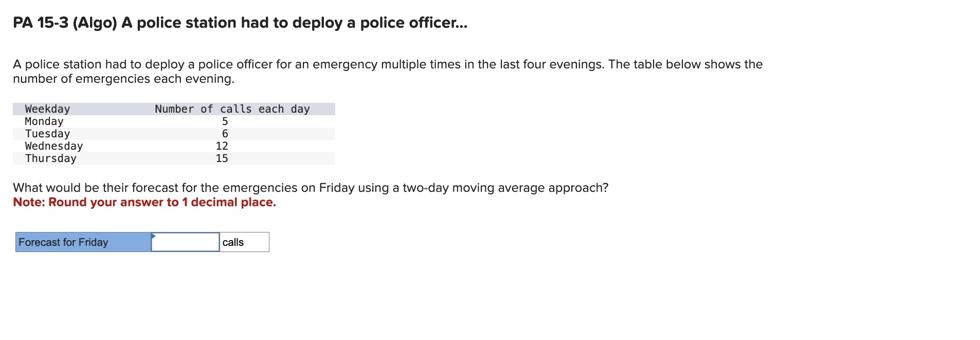The width and height of the screenshot is (980, 340).
Task: Click the Friday forecast question text
Action: (x=310, y=188)
